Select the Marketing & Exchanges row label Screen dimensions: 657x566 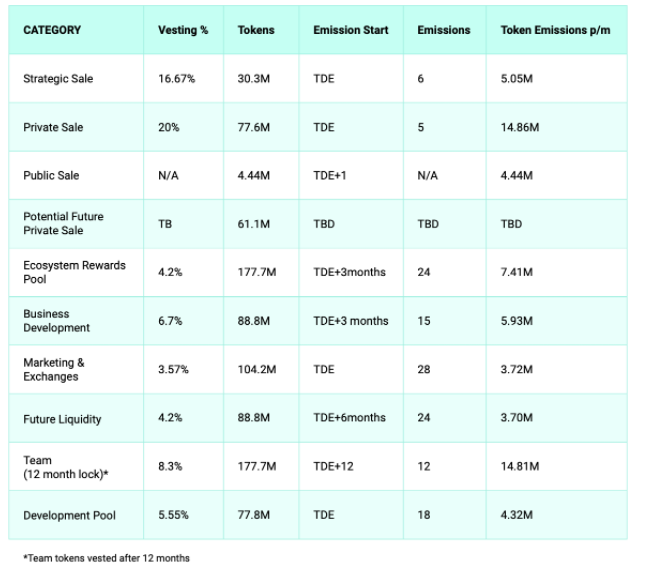(54, 369)
